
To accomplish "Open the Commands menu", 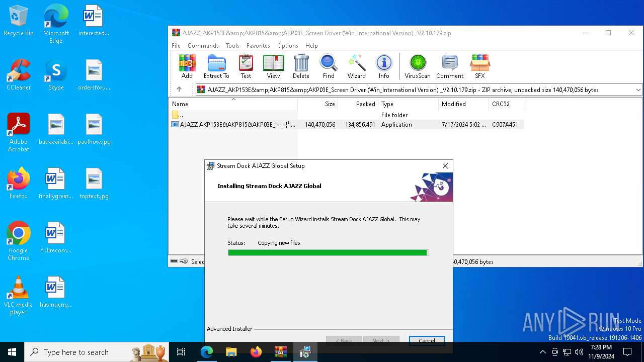I will 203,46.
